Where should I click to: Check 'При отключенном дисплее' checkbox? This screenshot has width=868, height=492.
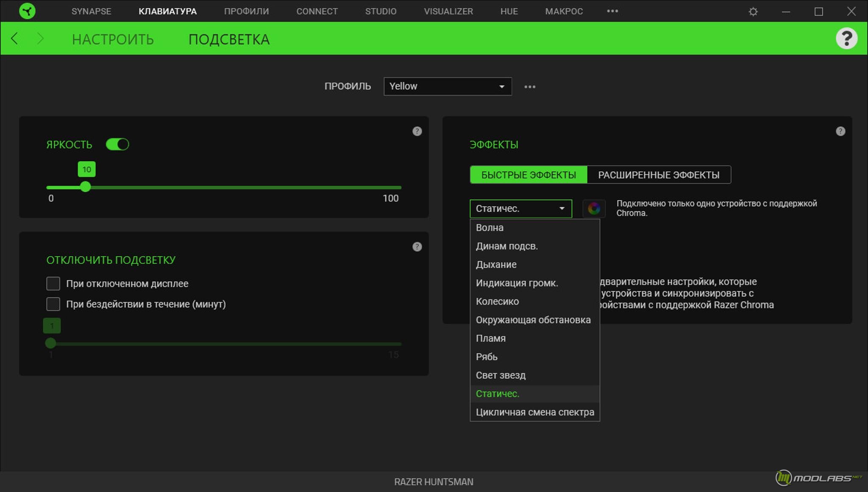pos(53,283)
